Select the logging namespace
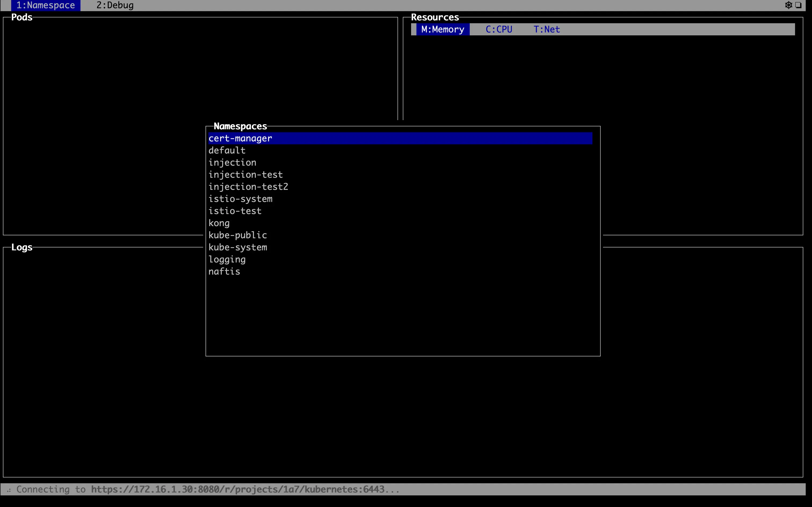This screenshot has height=507, width=812. pyautogui.click(x=227, y=260)
